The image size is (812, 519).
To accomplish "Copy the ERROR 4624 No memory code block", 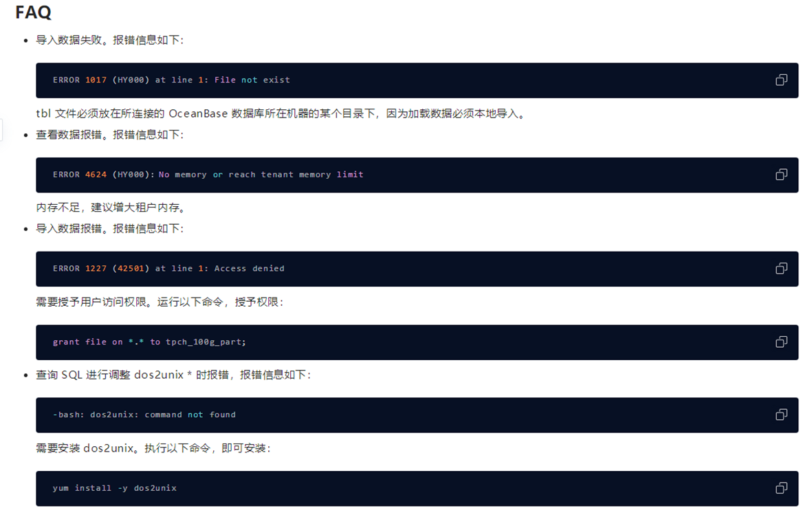I will click(781, 175).
